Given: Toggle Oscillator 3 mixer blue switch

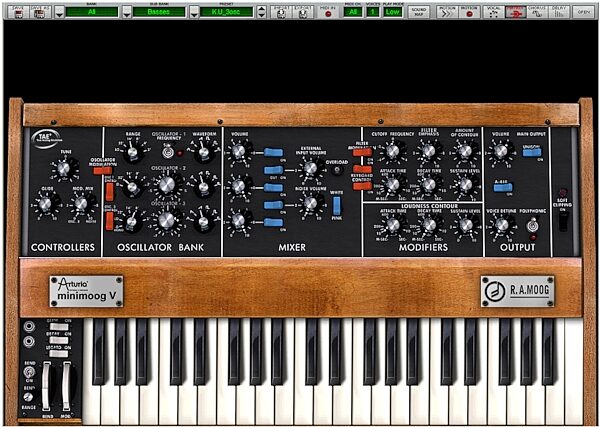Looking at the screenshot, I should tap(273, 222).
